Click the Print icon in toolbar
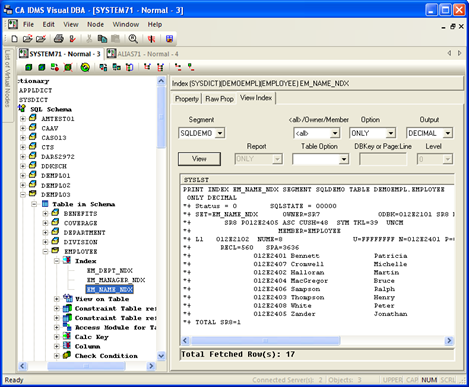 59,39
